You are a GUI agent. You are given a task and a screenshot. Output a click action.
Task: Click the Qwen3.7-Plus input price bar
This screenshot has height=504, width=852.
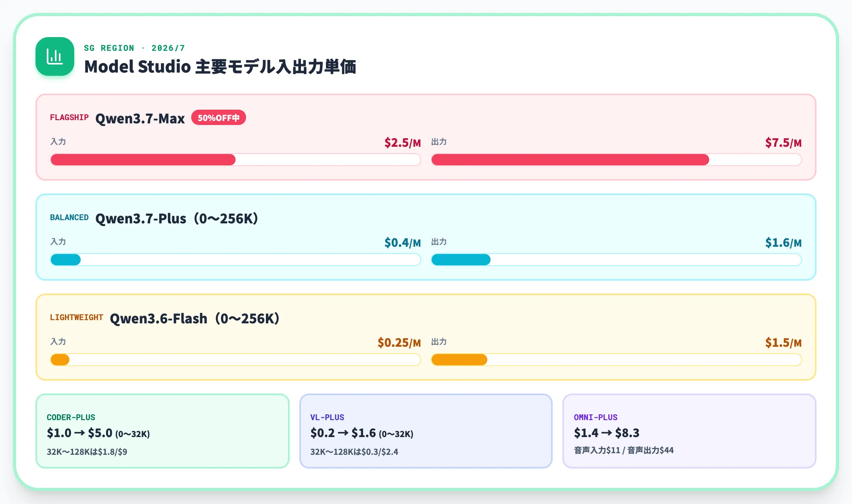pos(236,260)
